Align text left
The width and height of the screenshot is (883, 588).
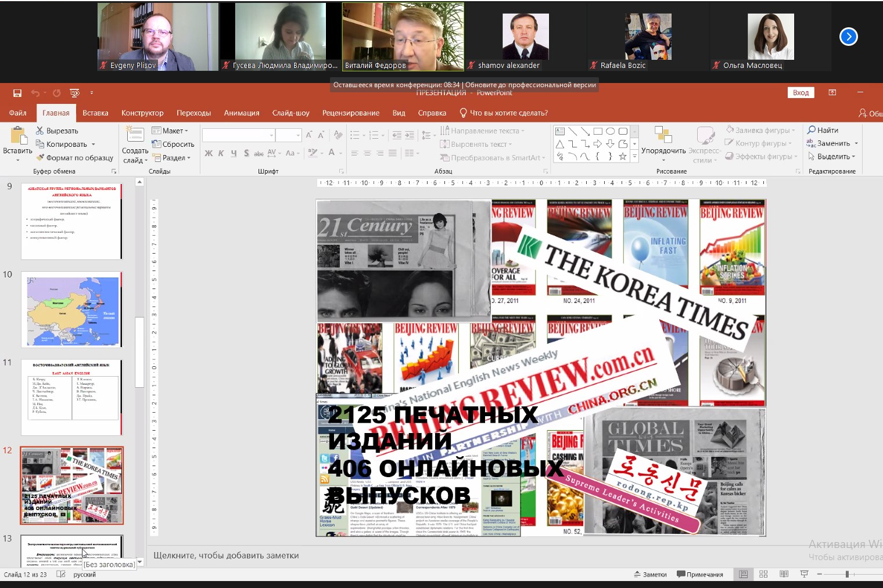tap(354, 153)
